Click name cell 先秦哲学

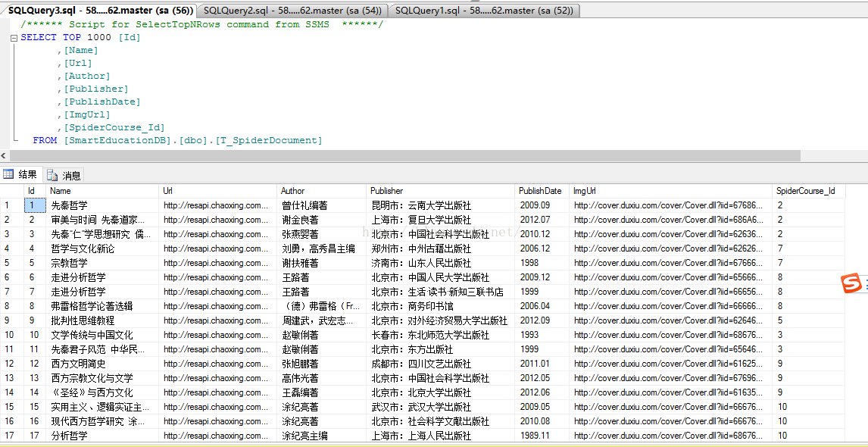tap(102, 205)
